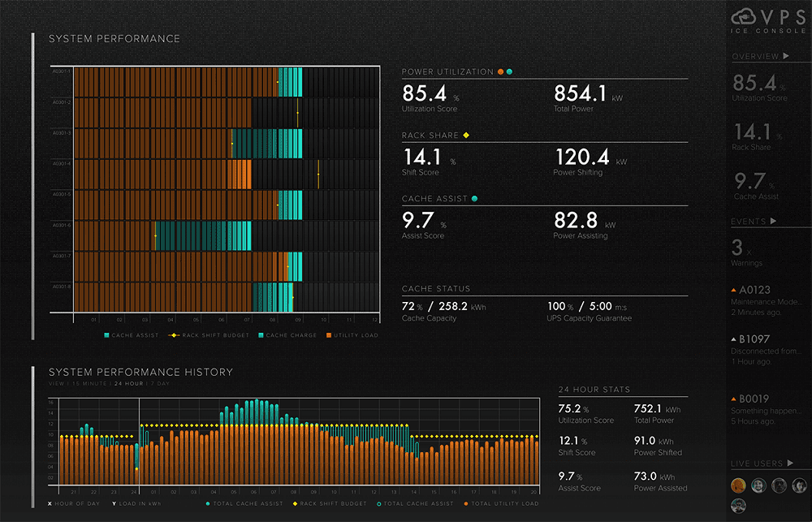
Task: Click the teal status dot next to Cache Assist heading
Action: (x=475, y=198)
